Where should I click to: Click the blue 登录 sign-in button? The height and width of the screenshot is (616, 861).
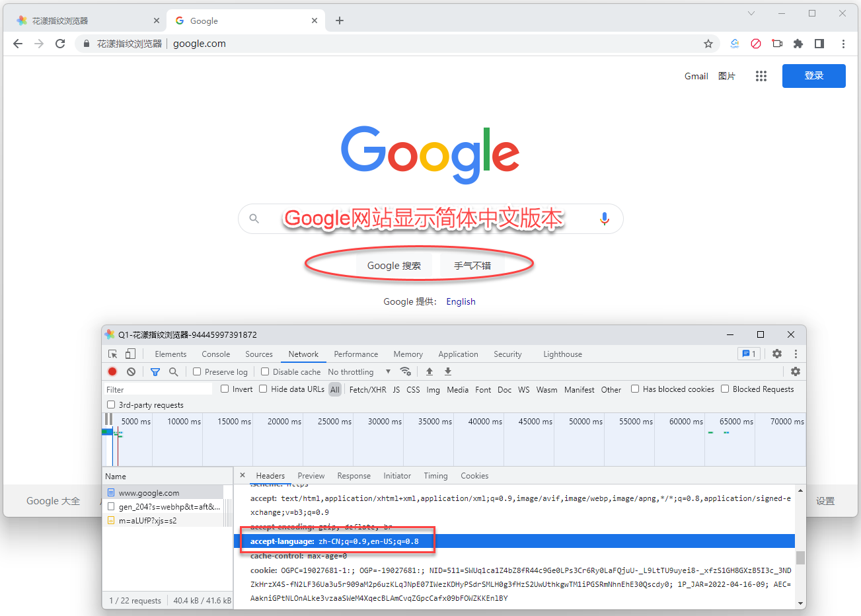pos(814,76)
